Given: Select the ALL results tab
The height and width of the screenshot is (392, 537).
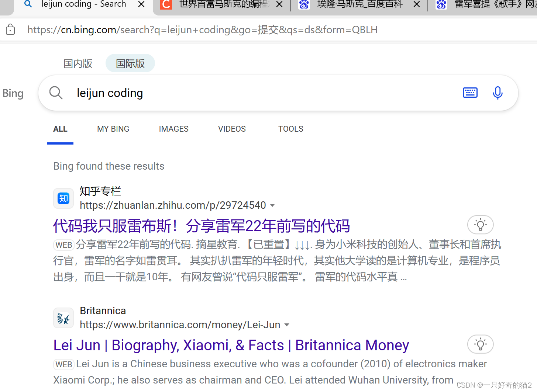Looking at the screenshot, I should click(60, 129).
